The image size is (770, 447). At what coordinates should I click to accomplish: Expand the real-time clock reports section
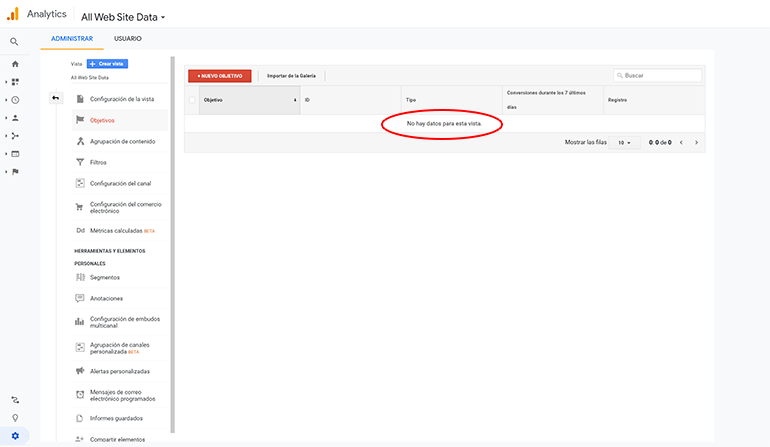click(x=15, y=100)
